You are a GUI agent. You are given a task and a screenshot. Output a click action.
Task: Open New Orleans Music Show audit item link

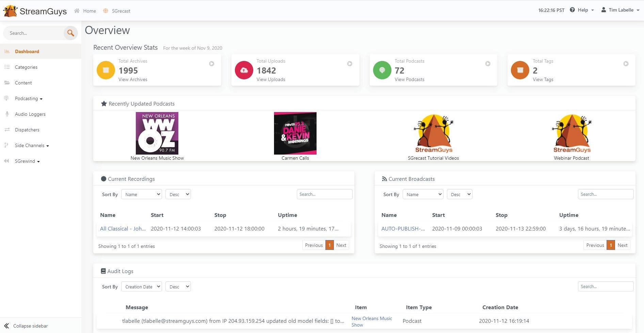pos(372,321)
